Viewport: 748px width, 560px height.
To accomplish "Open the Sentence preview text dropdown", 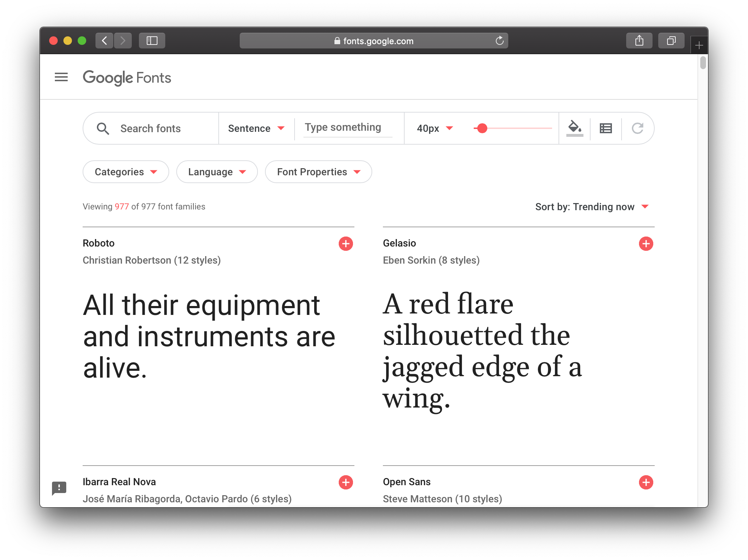I will pyautogui.click(x=256, y=129).
